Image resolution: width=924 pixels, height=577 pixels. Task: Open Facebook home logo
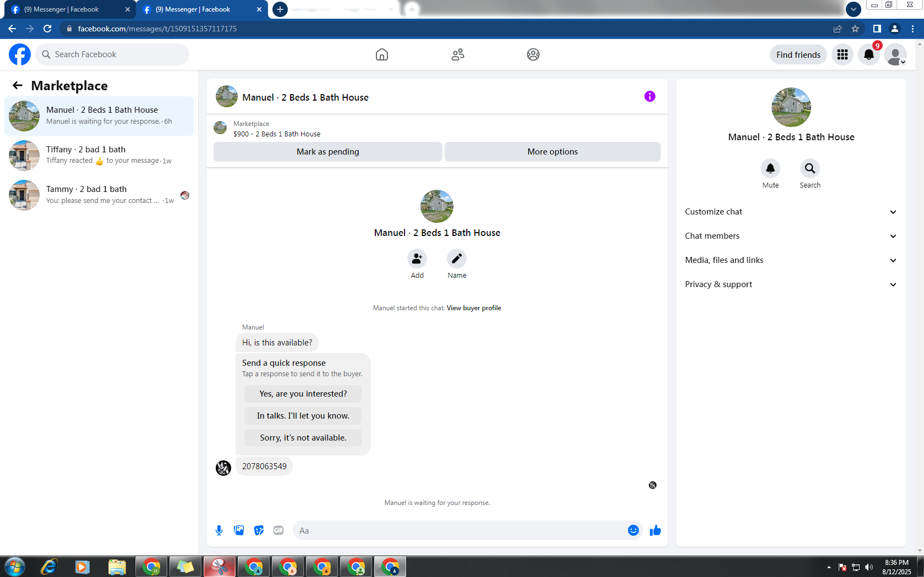click(x=20, y=54)
